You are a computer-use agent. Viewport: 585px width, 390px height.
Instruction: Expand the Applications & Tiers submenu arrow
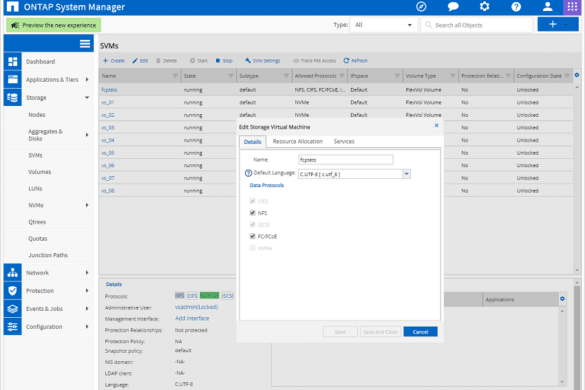point(87,79)
